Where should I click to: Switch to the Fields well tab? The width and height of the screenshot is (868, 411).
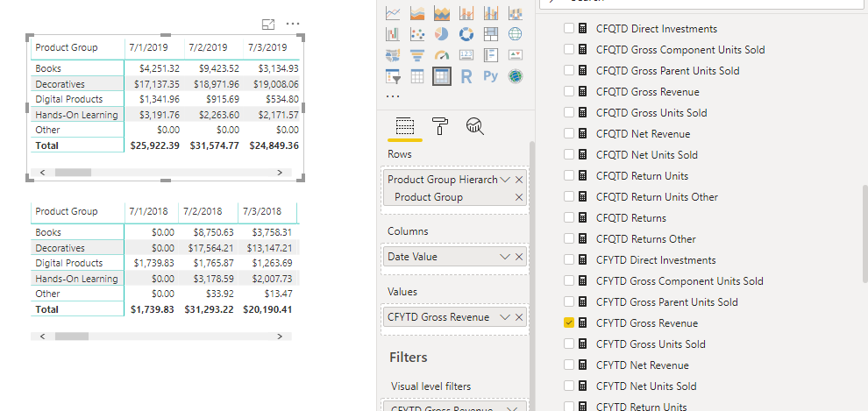click(405, 127)
